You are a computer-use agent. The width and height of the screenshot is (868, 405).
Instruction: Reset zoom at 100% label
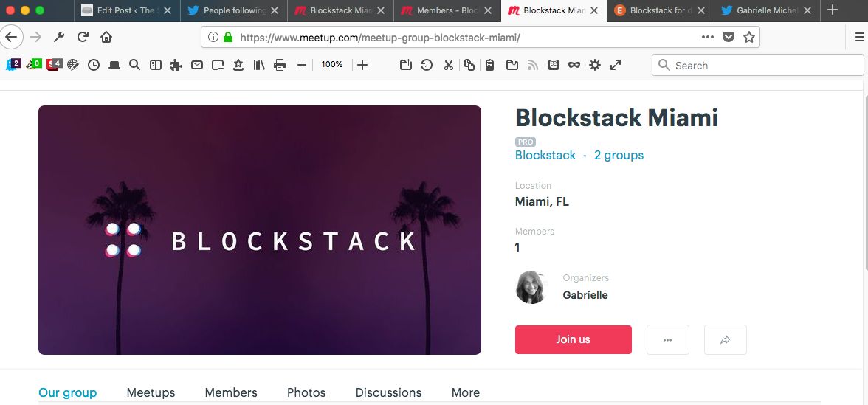[x=332, y=65]
